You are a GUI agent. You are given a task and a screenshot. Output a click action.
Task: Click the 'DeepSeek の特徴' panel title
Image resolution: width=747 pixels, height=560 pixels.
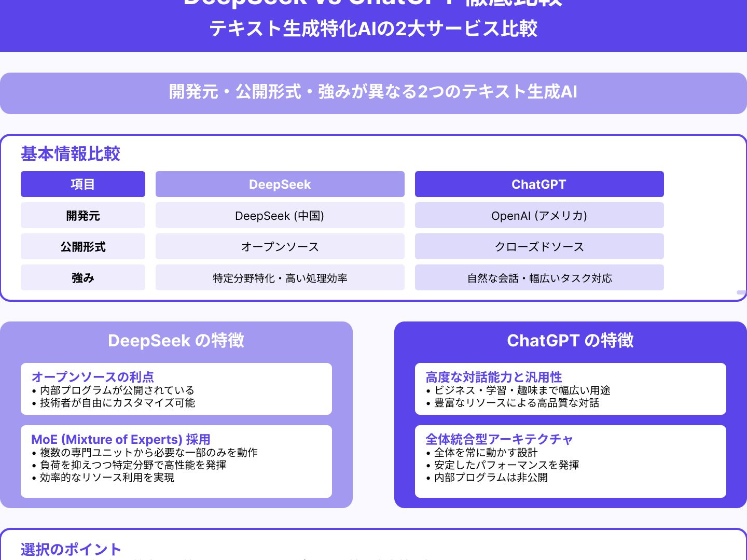[176, 341]
